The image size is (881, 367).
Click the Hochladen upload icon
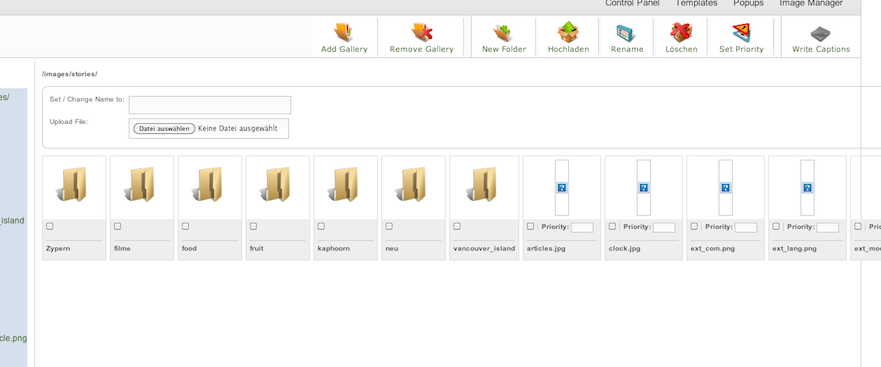point(568,33)
